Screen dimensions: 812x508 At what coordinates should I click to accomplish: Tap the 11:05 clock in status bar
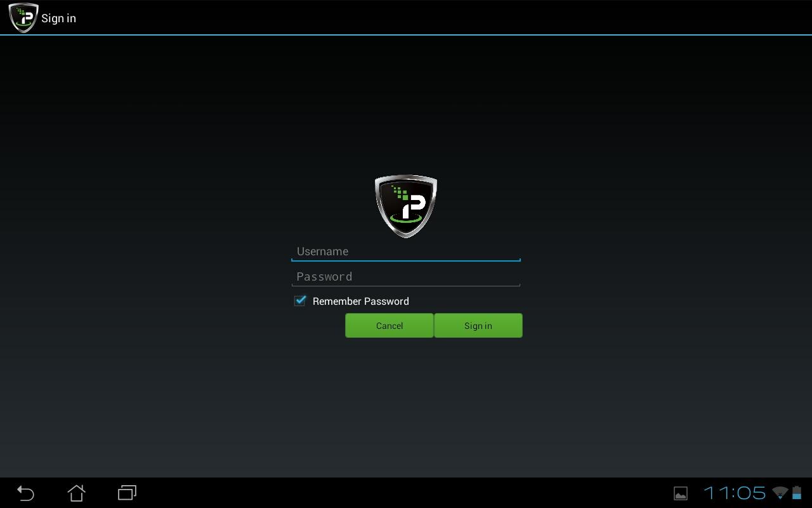(735, 493)
